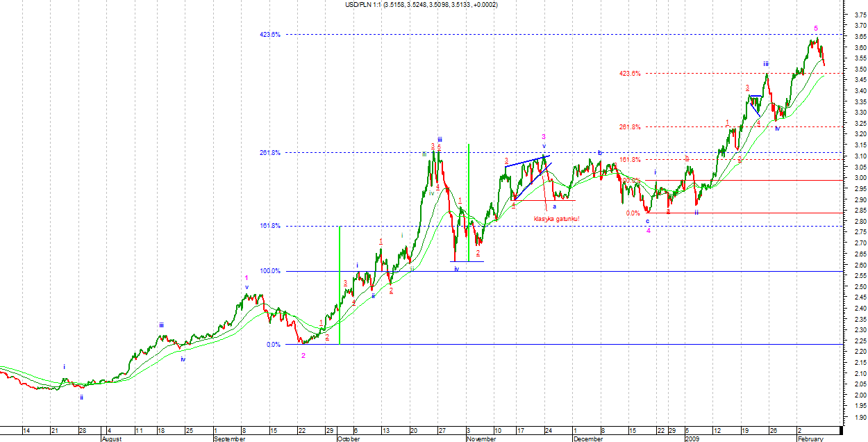Select the red 161.8% Fibonacci label
Image resolution: width=868 pixels, height=442 pixels.
pyautogui.click(x=630, y=159)
